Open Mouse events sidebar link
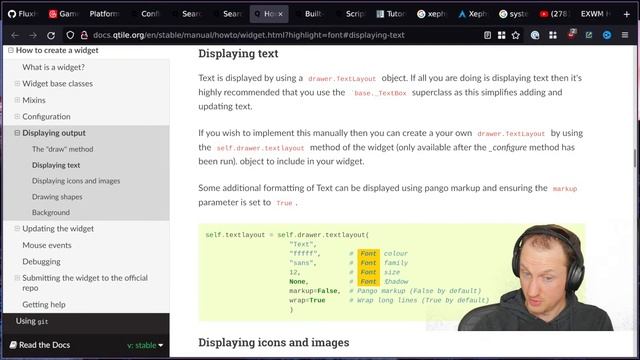Viewport: 640px width, 360px height. 47,245
